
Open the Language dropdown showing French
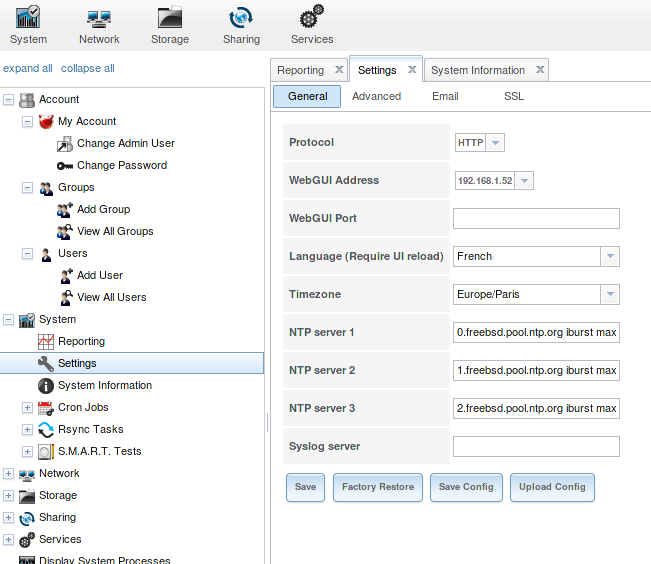610,256
